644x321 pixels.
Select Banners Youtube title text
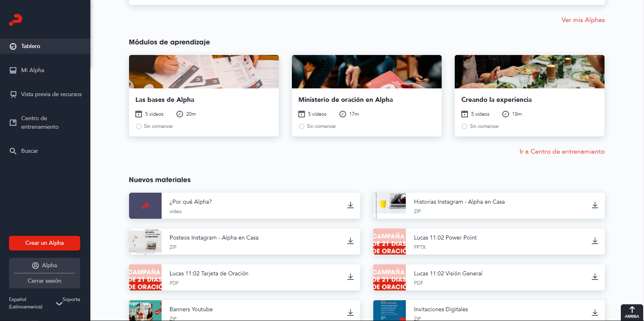[x=191, y=310]
